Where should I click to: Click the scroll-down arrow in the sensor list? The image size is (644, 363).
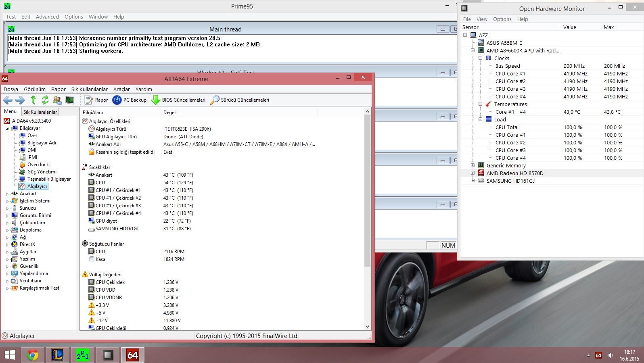(367, 327)
